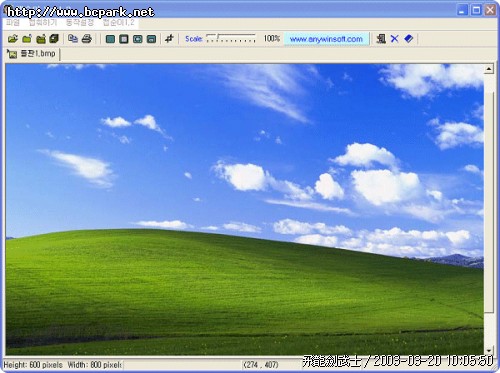Viewport: 500px width, 373px height.
Task: Close the viewer window
Action: pyautogui.click(x=490, y=10)
